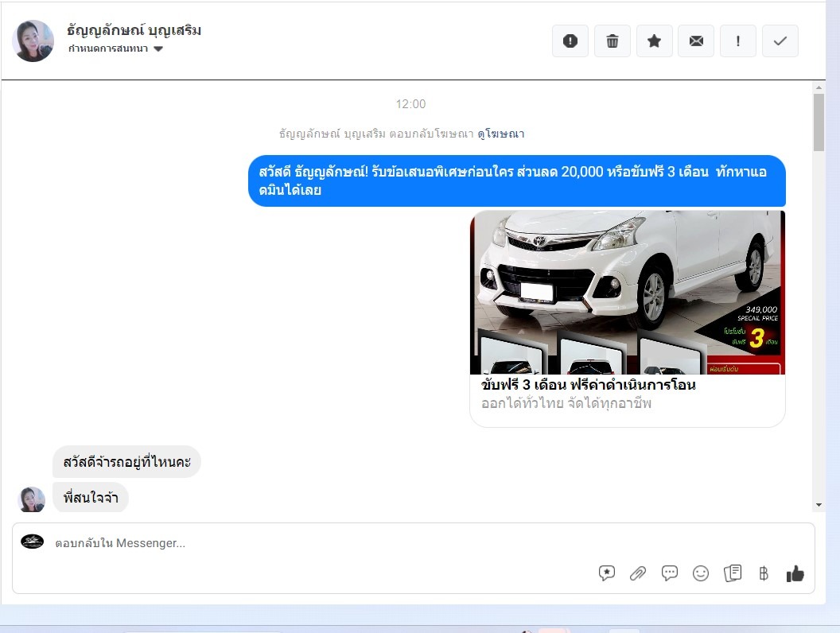840x633 pixels.
Task: Send a thumbs-up like
Action: [795, 573]
